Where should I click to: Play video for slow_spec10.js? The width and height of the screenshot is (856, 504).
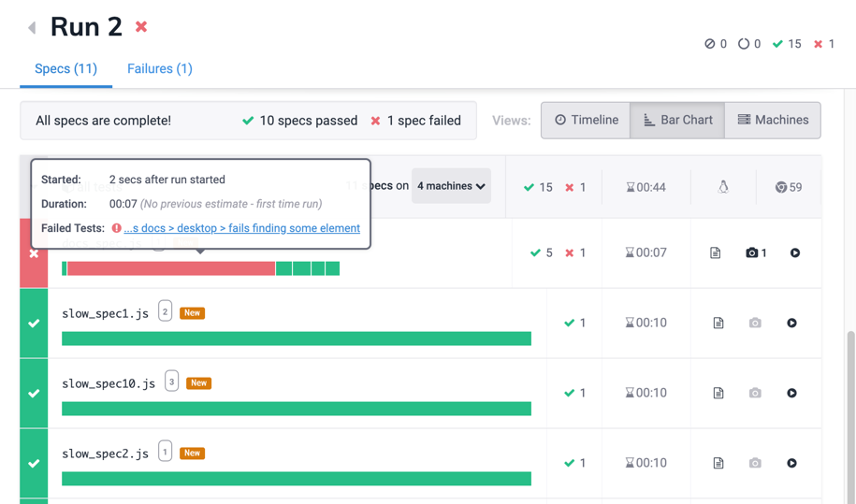click(x=791, y=393)
